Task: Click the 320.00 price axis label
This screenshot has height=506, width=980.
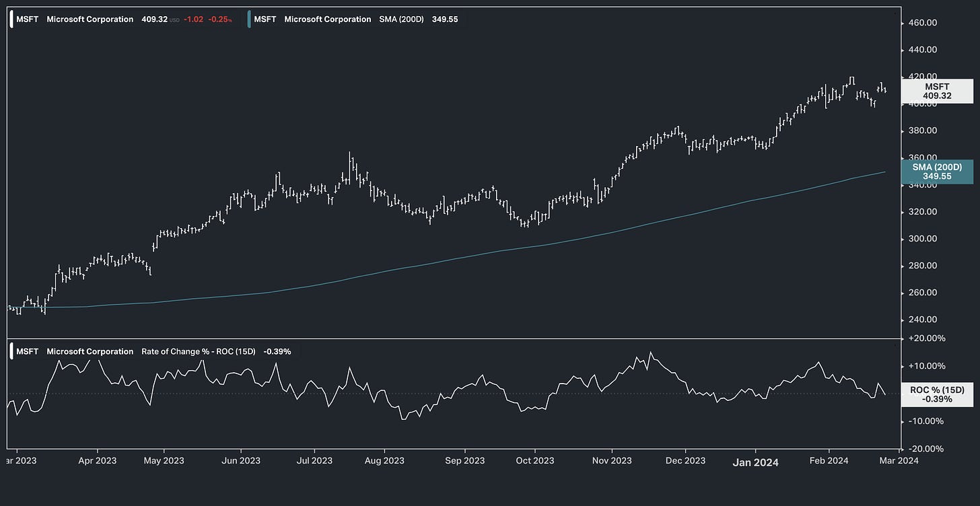Action: (x=923, y=212)
